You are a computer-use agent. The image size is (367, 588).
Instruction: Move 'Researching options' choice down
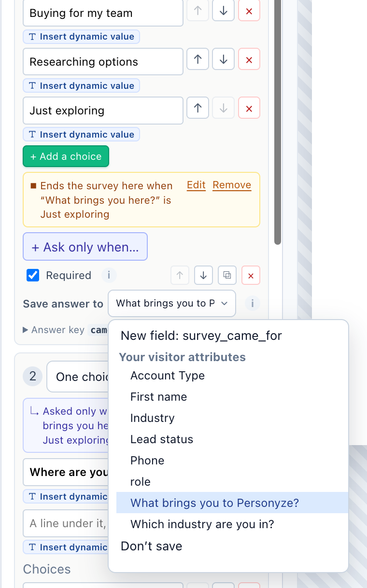pyautogui.click(x=223, y=60)
